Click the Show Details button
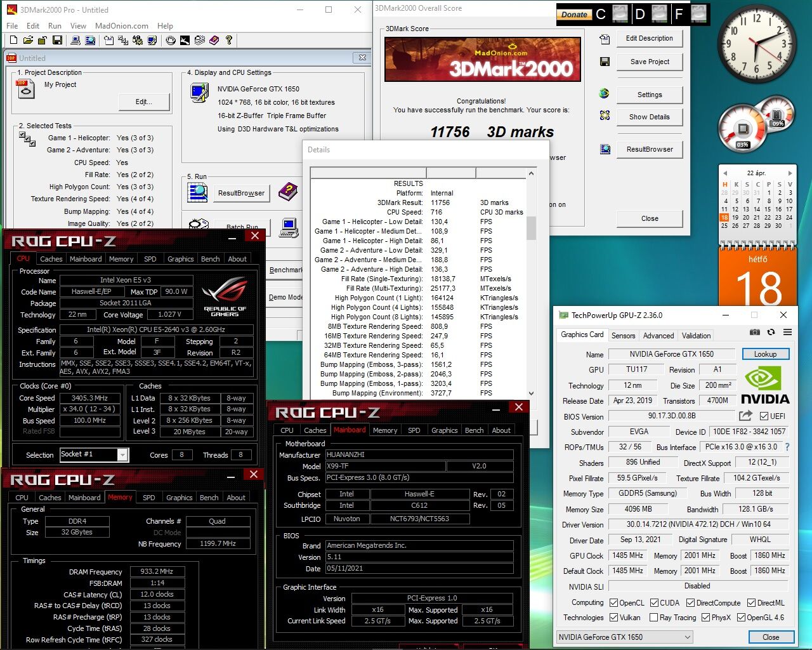The image size is (812, 650). click(x=650, y=117)
